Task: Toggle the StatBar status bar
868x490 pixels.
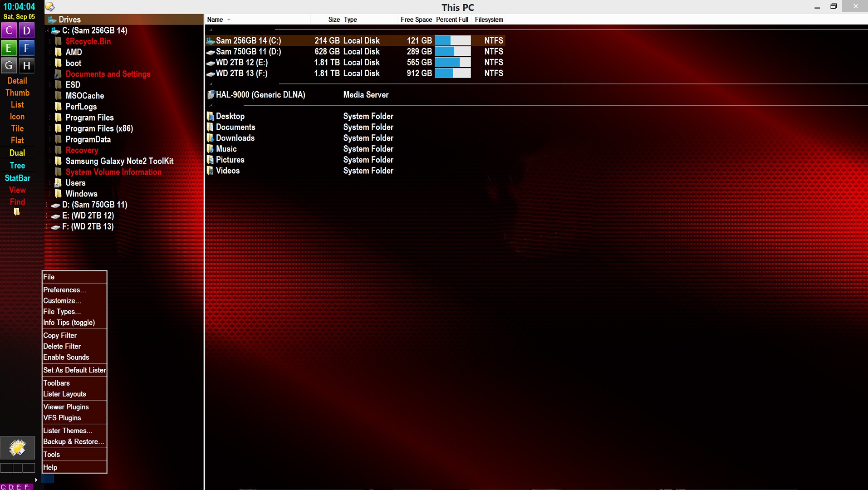Action: tap(17, 178)
